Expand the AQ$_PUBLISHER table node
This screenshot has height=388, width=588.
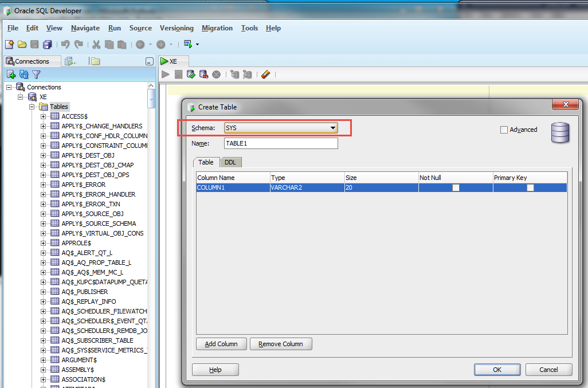(x=43, y=292)
